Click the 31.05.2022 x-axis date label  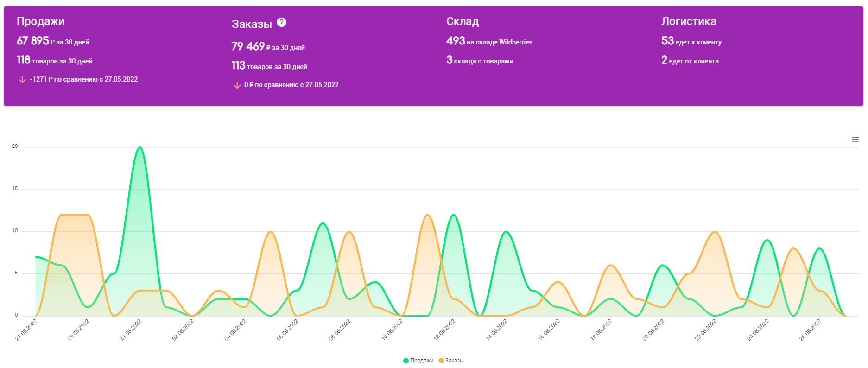131,330
